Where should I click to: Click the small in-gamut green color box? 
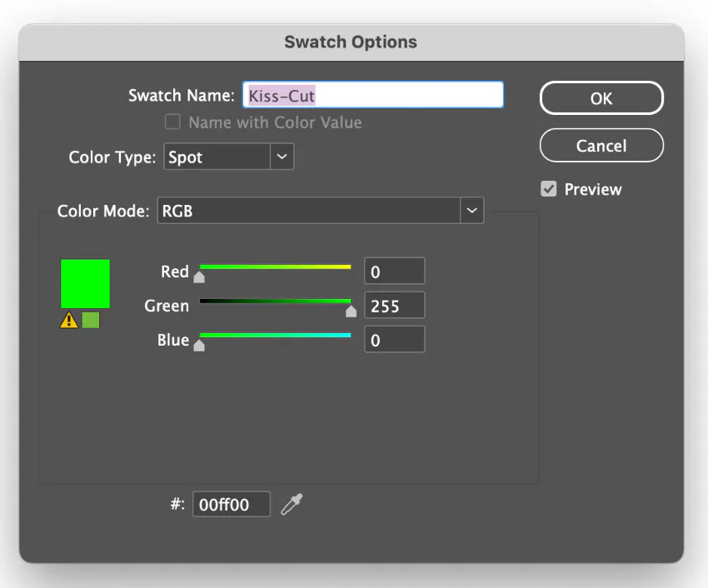pyautogui.click(x=91, y=321)
